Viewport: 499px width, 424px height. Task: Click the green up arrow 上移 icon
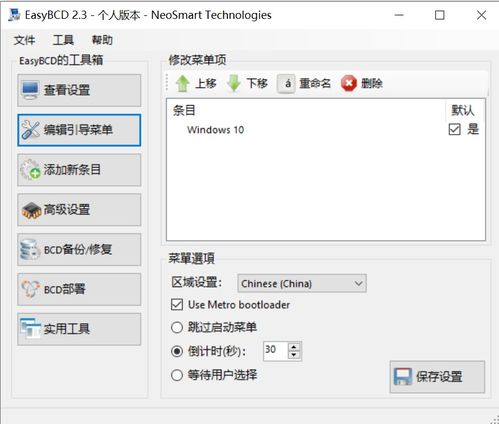pos(182,83)
